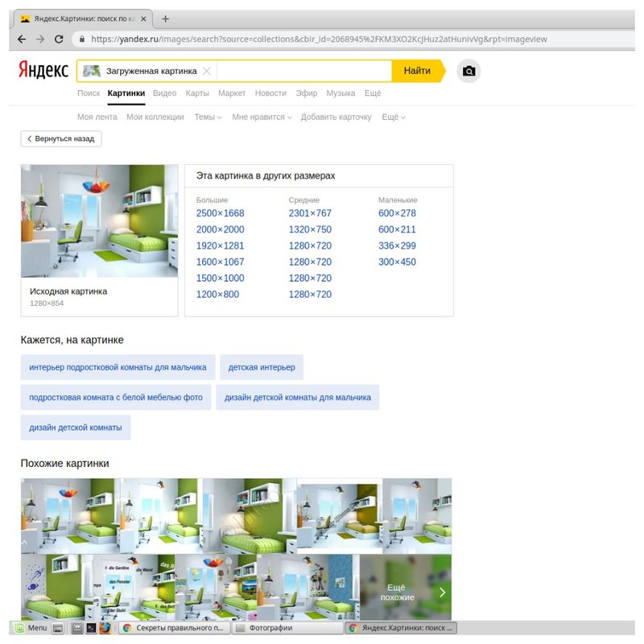This screenshot has width=644, height=644.
Task: Remove the "Загруженная картинка" chip via its X
Action: pyautogui.click(x=205, y=71)
